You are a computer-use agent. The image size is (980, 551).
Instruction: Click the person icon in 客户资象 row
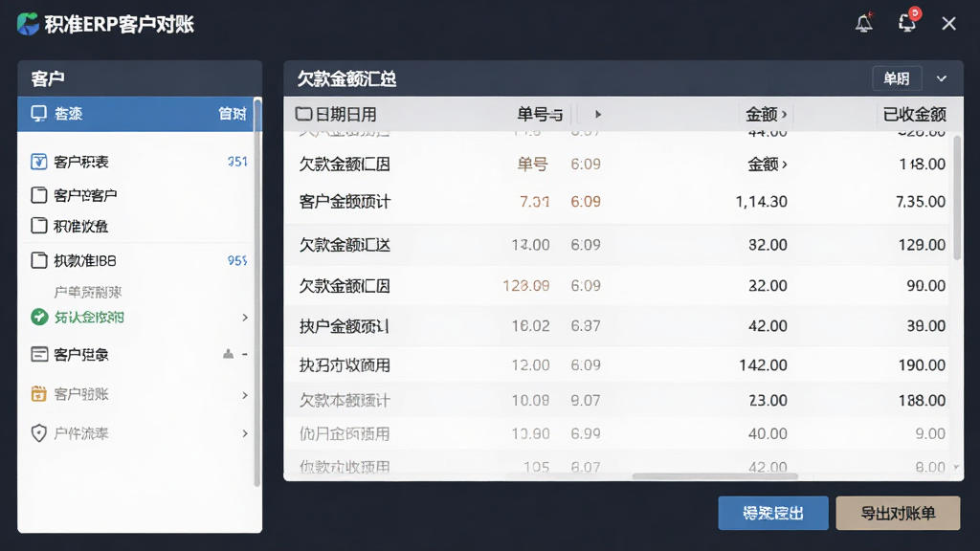pyautogui.click(x=228, y=354)
